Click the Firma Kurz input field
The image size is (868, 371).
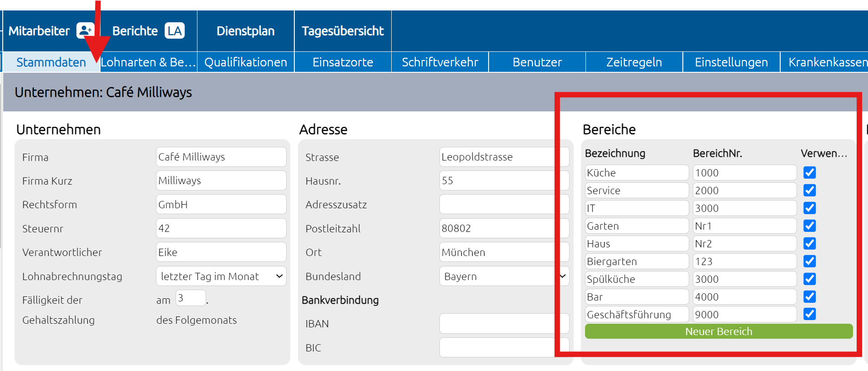click(x=221, y=180)
